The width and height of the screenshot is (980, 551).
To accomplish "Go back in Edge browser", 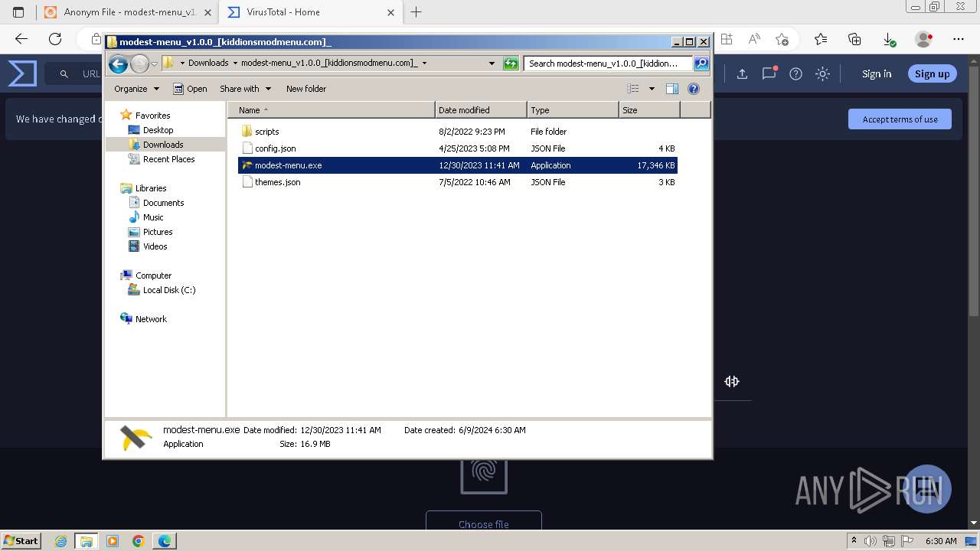I will click(x=21, y=39).
